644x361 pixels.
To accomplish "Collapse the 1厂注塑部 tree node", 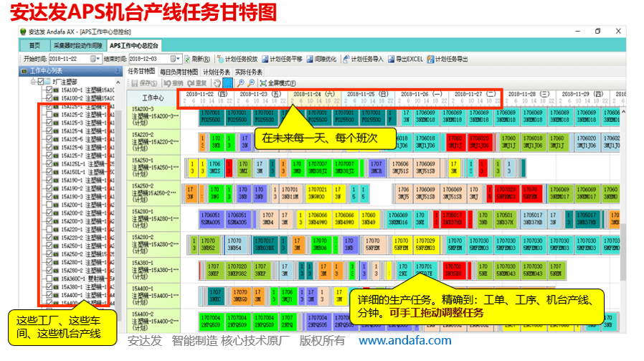I will pos(33,82).
